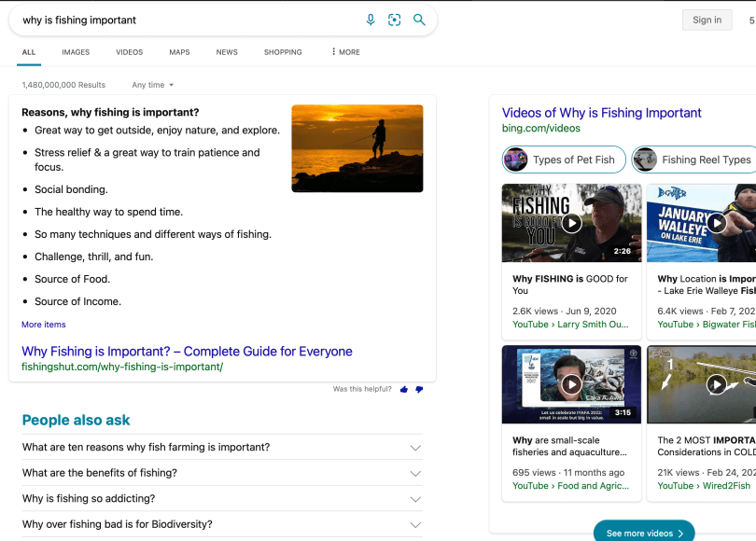
Task: Click the fisherman sunset thumbnail image
Action: tap(357, 148)
